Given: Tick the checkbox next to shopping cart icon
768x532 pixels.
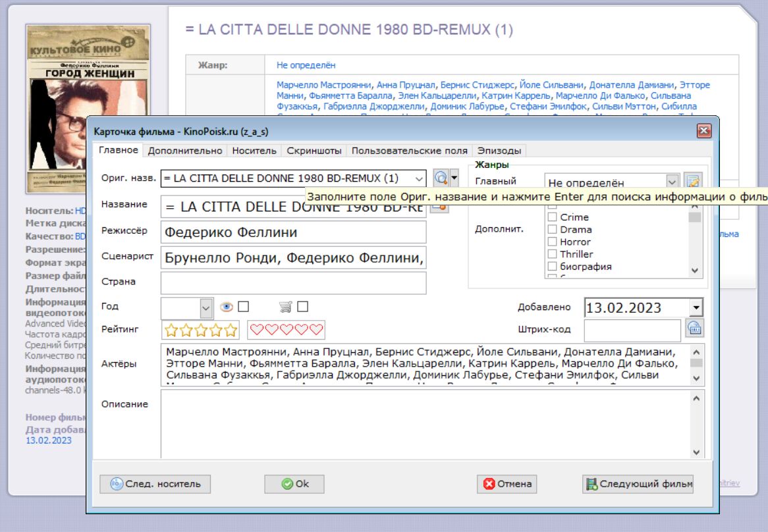Looking at the screenshot, I should 302,307.
